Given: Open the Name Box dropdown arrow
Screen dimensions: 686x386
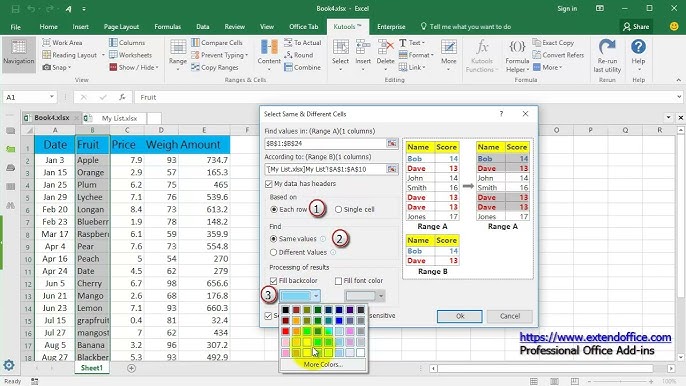Looking at the screenshot, I should coord(52,97).
